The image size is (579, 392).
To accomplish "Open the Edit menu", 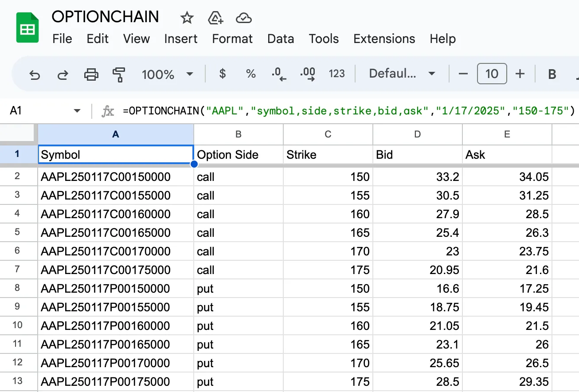I will (98, 39).
